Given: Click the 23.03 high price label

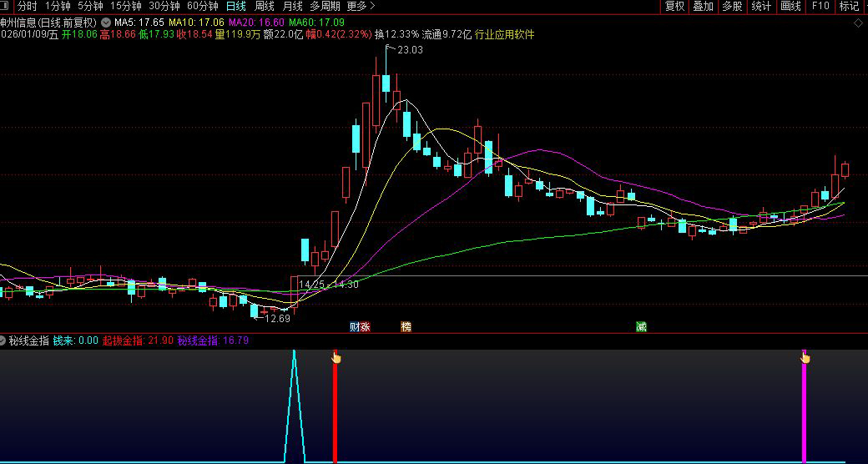Looking at the screenshot, I should click(x=410, y=50).
